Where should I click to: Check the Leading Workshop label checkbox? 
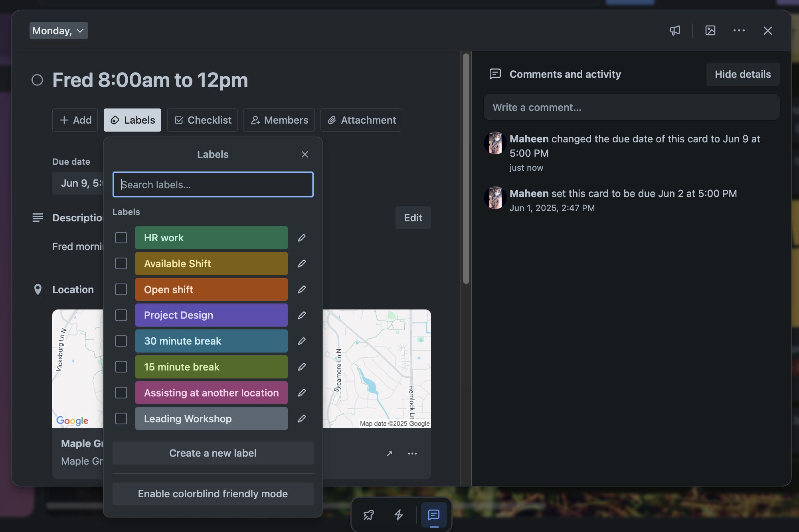pyautogui.click(x=121, y=419)
